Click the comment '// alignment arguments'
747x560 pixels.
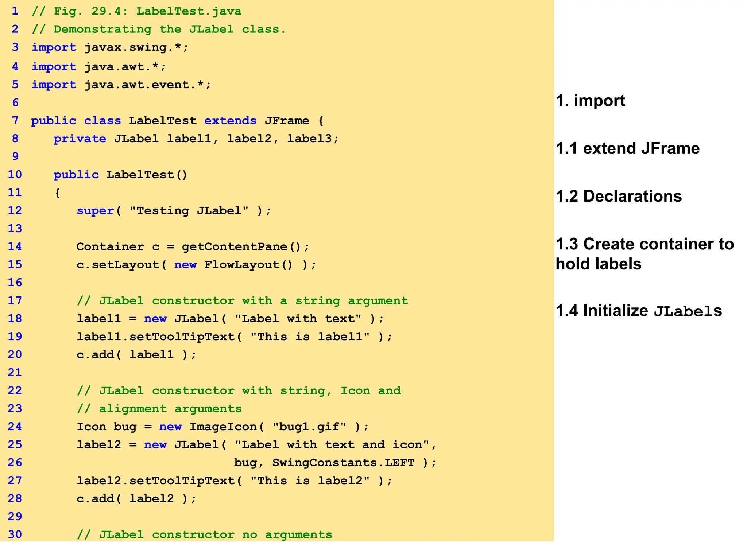159,409
